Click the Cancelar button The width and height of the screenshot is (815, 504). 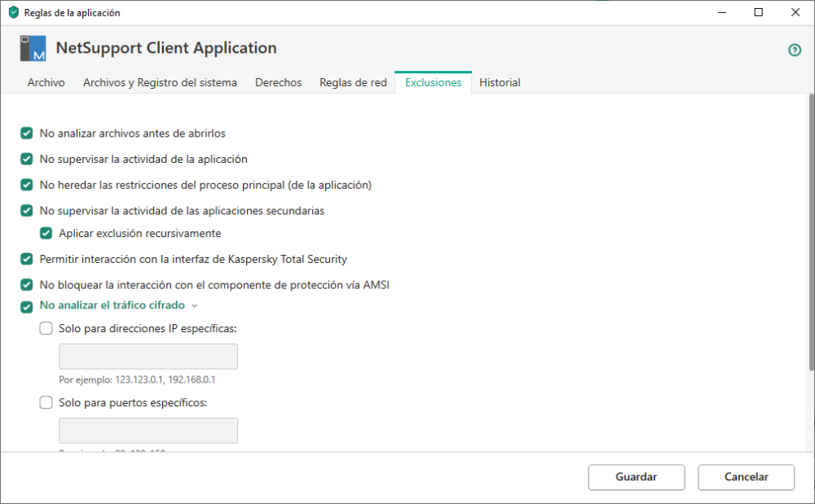[746, 477]
